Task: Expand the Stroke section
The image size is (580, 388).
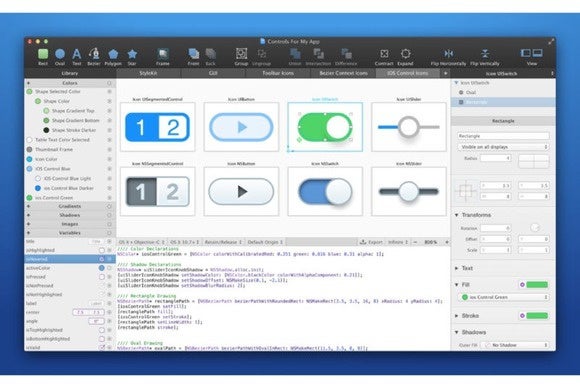Action: click(x=456, y=316)
